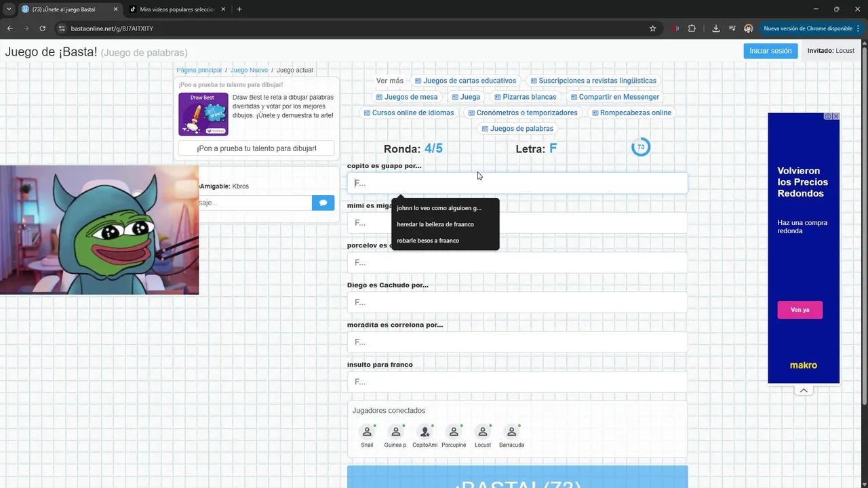
Task: Open Suscripciones a revistas lingüísticas link
Action: click(x=593, y=81)
